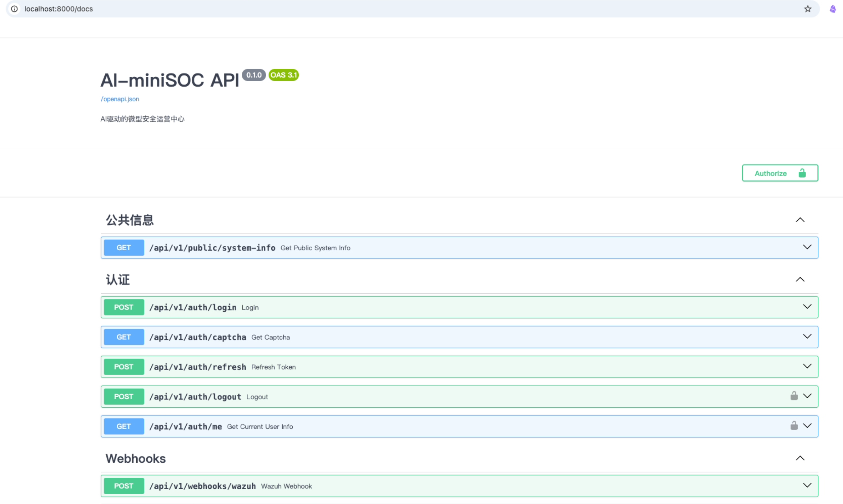The height and width of the screenshot is (504, 843).
Task: Click the /api/v1/auth/captcha path
Action: click(x=198, y=337)
